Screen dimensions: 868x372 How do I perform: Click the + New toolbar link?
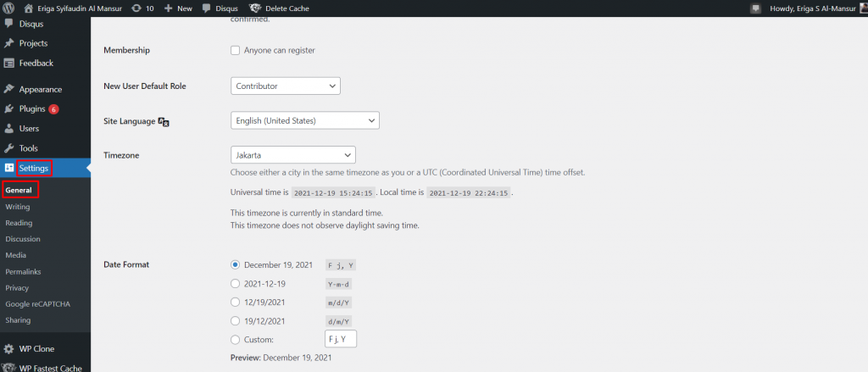178,8
